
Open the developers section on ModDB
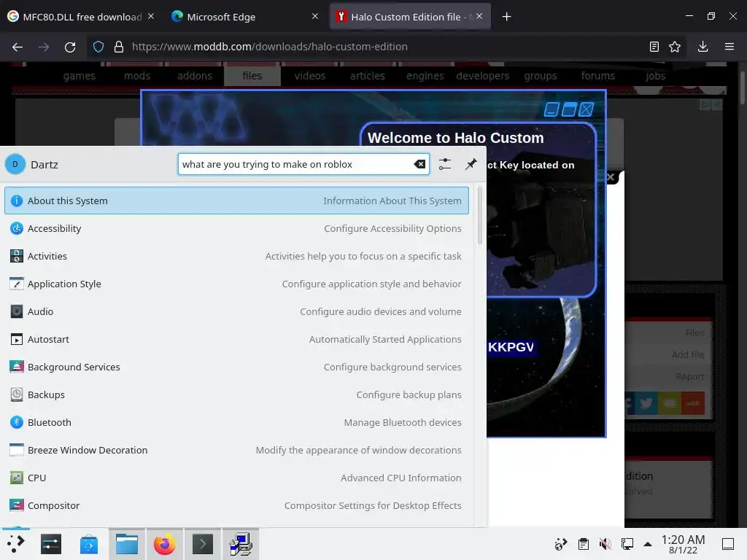click(483, 76)
